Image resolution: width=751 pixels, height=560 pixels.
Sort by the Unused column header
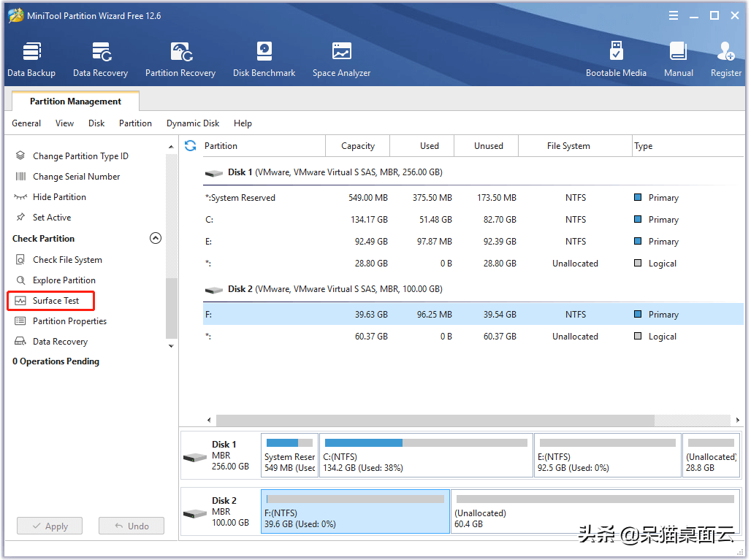pos(487,146)
